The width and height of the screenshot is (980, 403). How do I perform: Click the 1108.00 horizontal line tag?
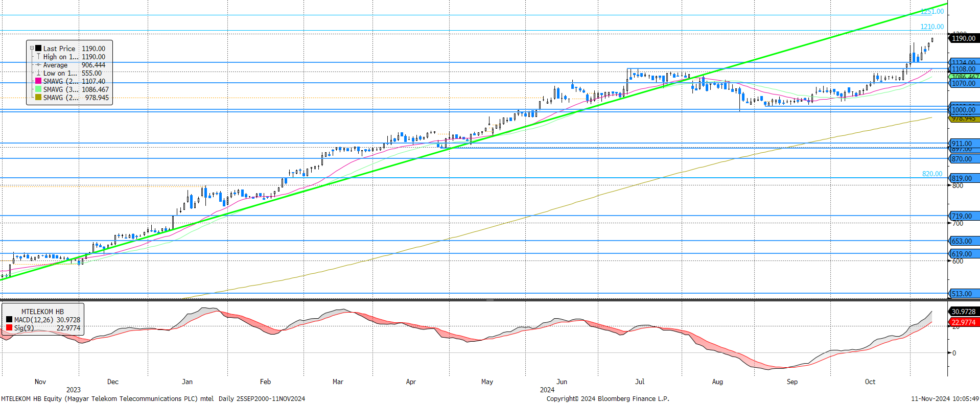click(x=964, y=69)
